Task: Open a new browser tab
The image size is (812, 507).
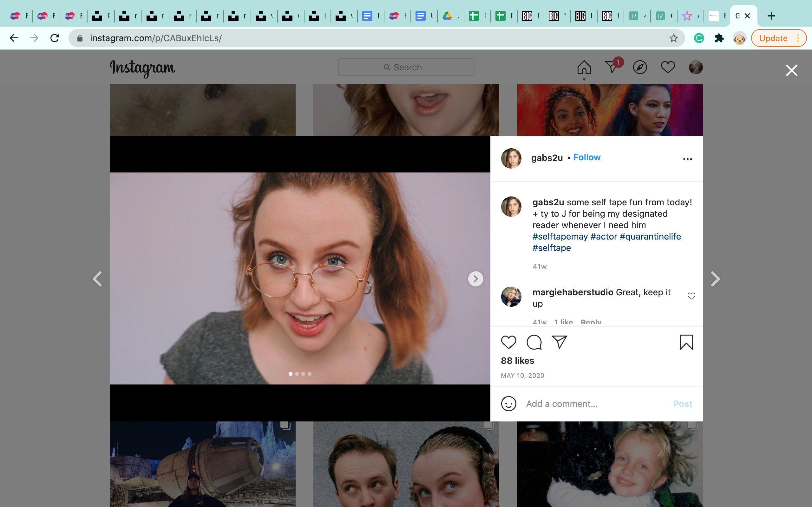Action: coord(771,16)
